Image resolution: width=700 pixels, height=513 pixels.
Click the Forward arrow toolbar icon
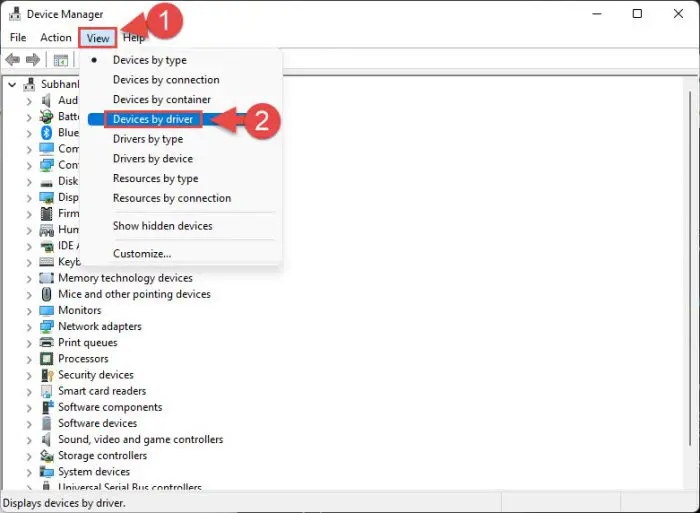(33, 60)
